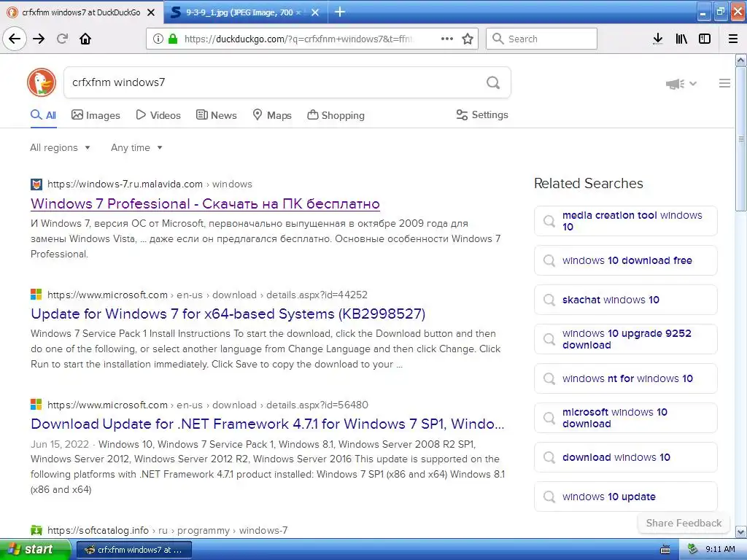Search related: skachat windows 10

tap(625, 300)
